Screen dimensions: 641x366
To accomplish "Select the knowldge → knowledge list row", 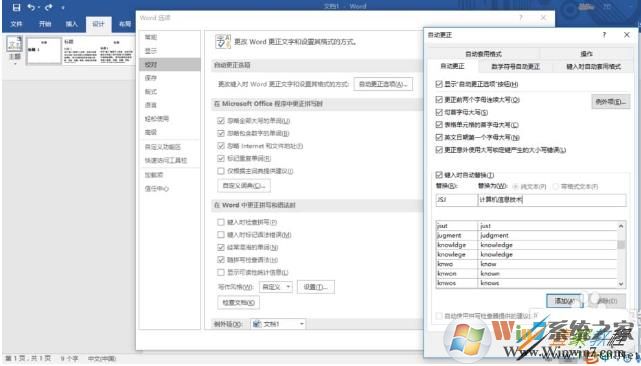I will 527,245.
